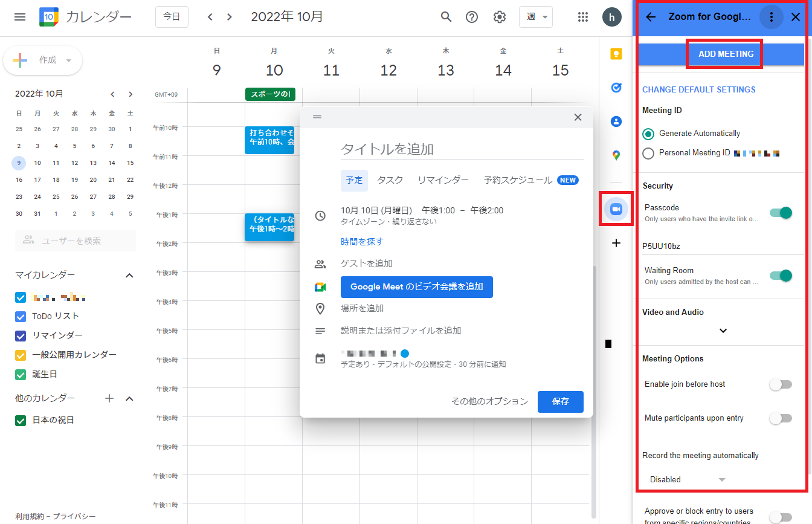Open the Google apps grid

pyautogui.click(x=582, y=17)
